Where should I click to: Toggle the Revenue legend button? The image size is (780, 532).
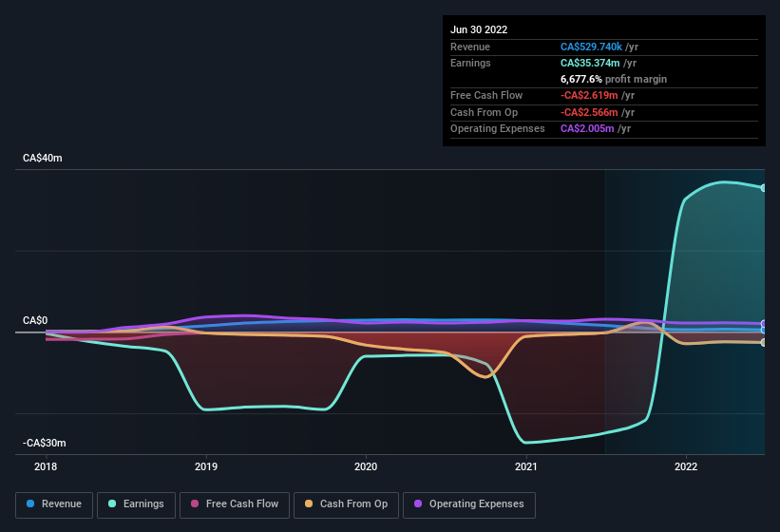coord(54,504)
